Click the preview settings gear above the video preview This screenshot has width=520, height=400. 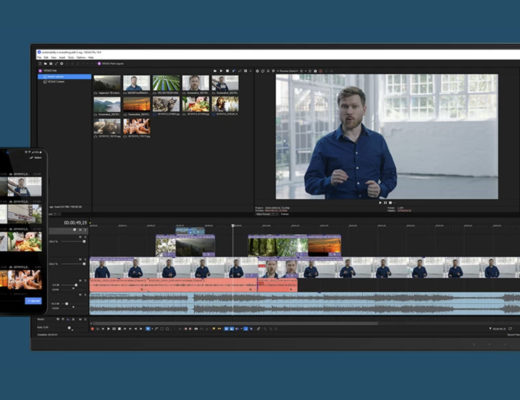(257, 71)
